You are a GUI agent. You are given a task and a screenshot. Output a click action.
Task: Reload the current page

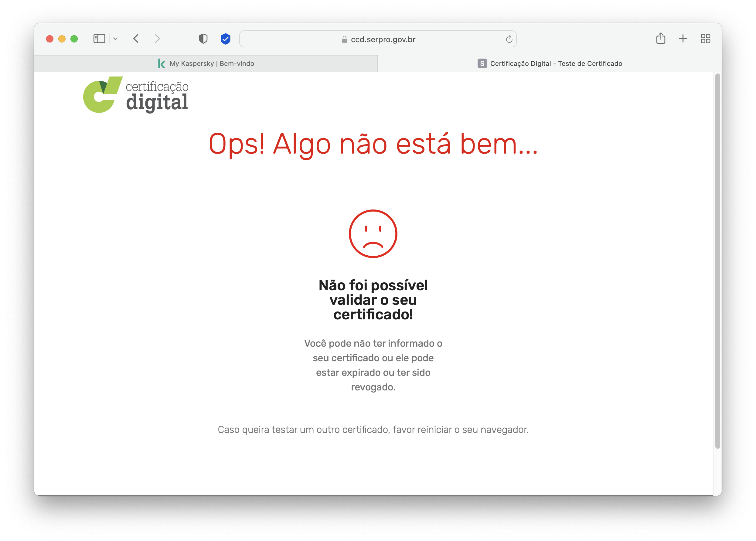(509, 39)
